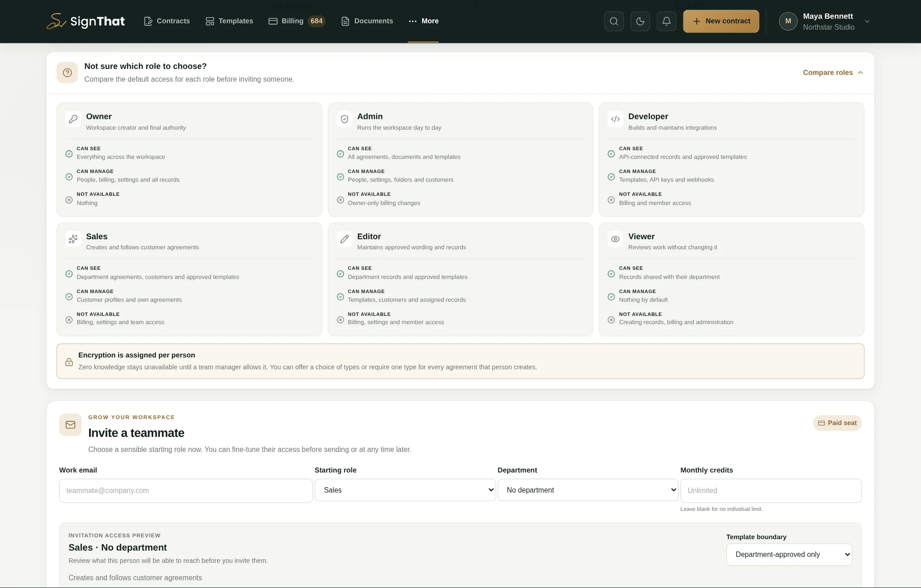Click the 684 billing badge
Screen dimensions: 921x588
[316, 21]
